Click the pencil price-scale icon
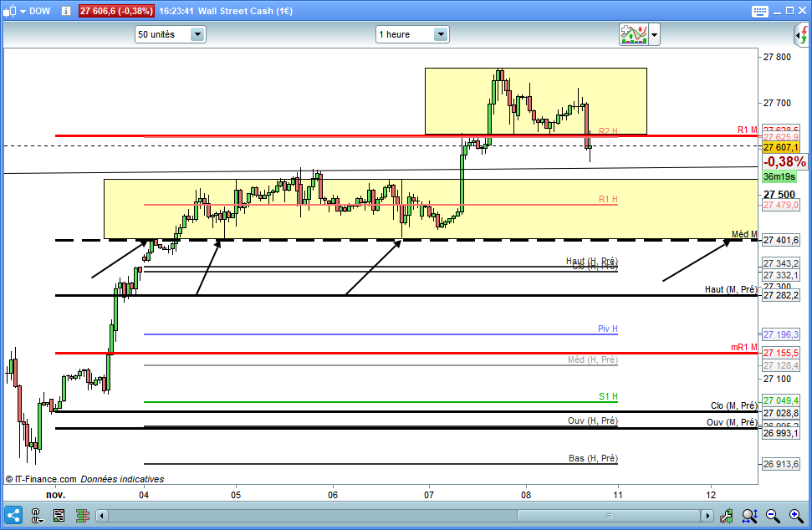The width and height of the screenshot is (812, 530). pos(726,516)
